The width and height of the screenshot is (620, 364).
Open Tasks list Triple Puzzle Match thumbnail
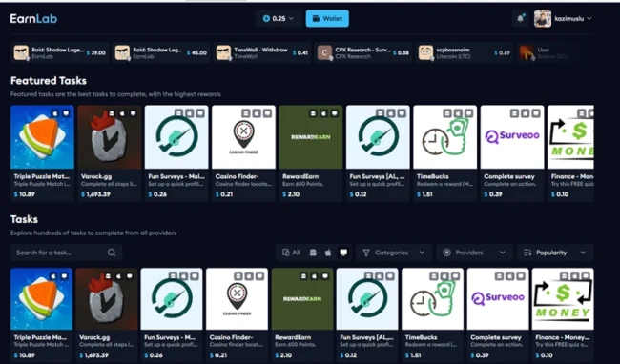click(42, 299)
